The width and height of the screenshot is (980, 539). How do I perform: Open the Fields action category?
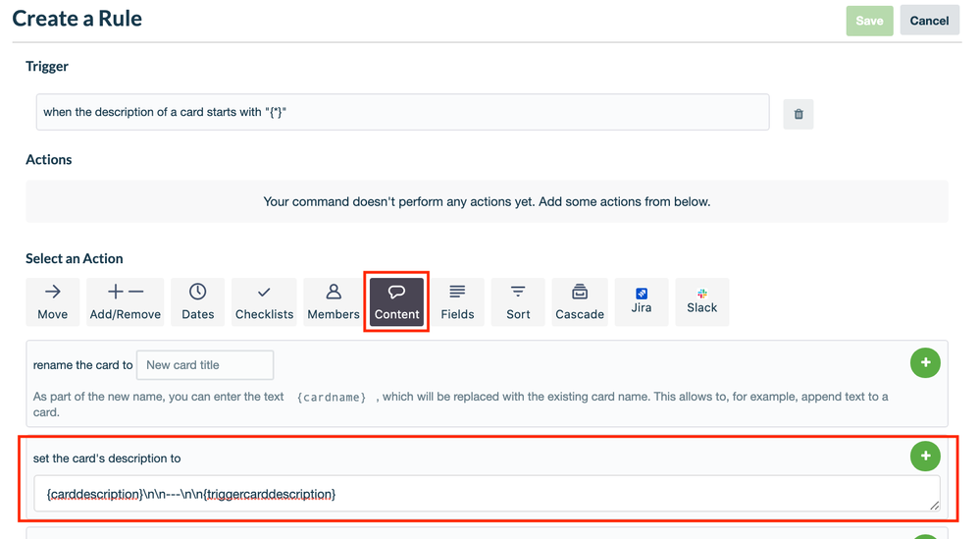pyautogui.click(x=457, y=302)
